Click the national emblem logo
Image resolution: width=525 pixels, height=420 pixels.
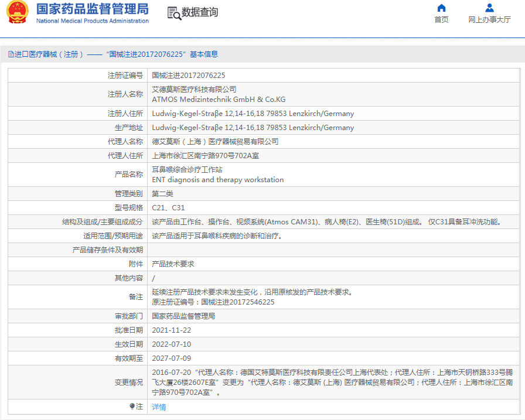[x=17, y=13]
